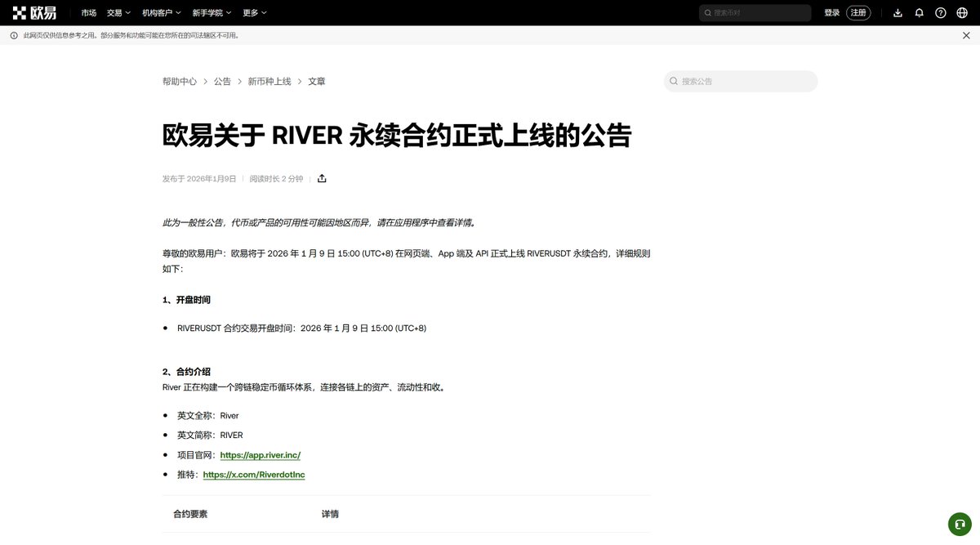
Task: Expand the 新手学院 menu
Action: (x=208, y=12)
